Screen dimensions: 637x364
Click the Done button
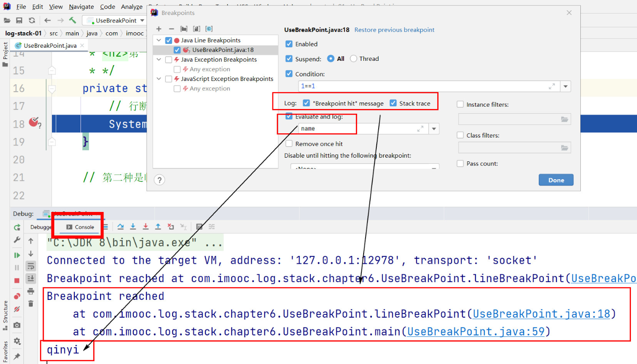[x=556, y=180]
